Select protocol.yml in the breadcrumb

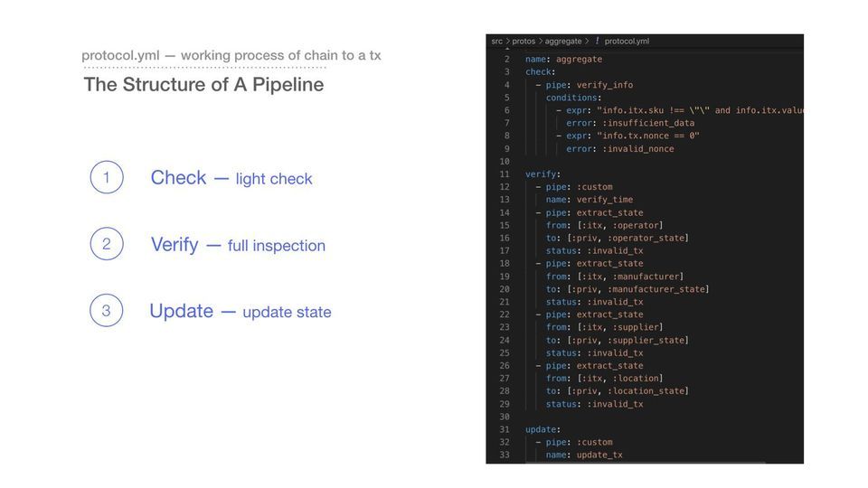(x=627, y=42)
